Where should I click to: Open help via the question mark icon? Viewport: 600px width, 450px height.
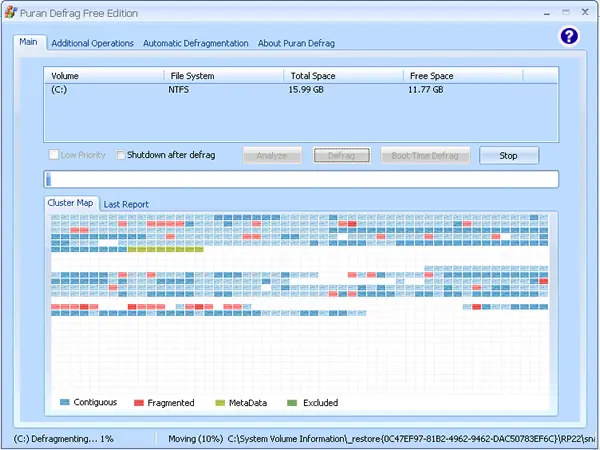tap(569, 36)
